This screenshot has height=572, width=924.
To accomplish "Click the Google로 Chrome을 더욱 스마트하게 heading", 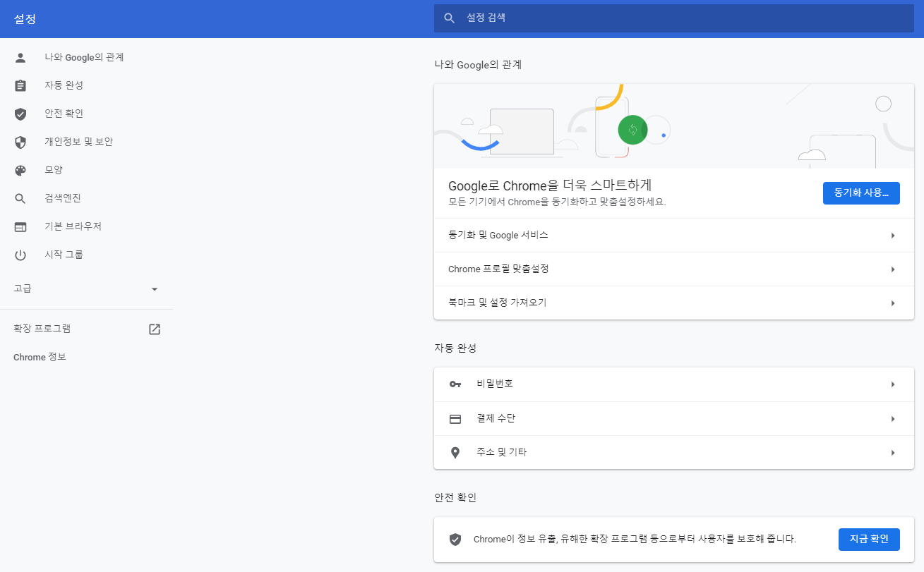I will point(550,185).
